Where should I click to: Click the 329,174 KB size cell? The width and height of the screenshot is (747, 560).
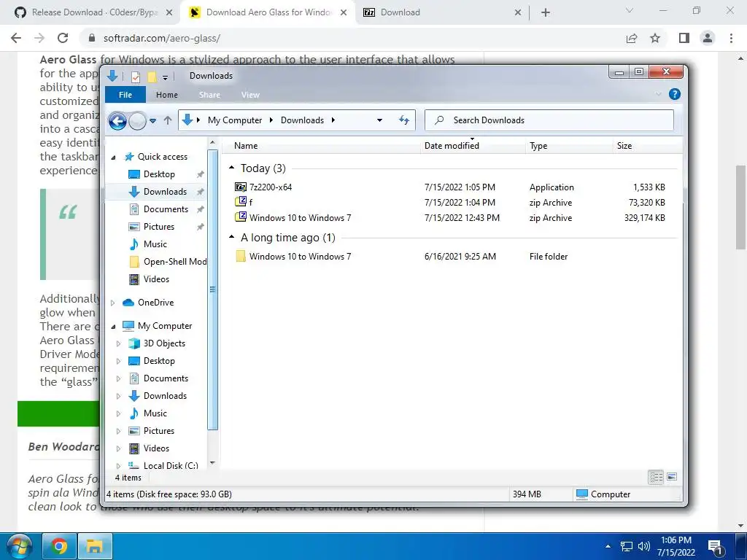point(645,217)
